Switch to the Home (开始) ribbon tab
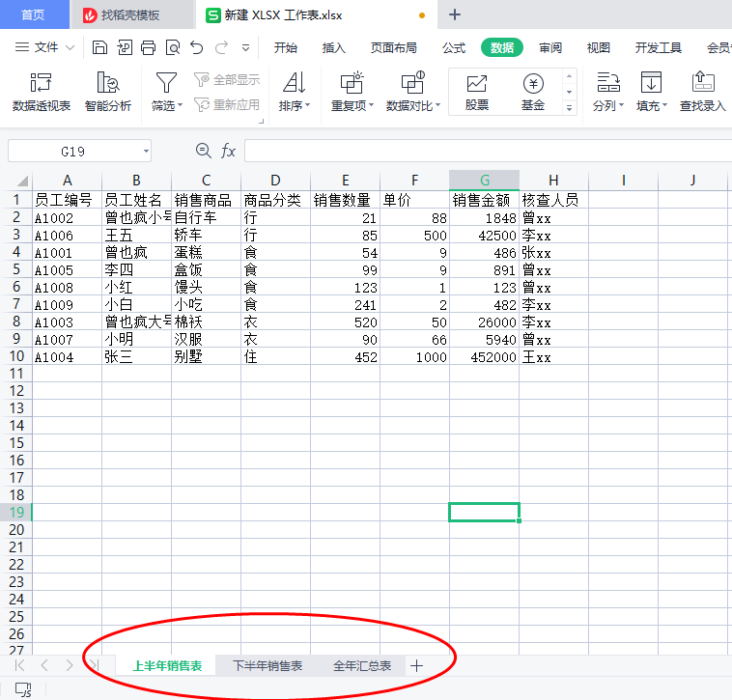This screenshot has width=732, height=700. point(286,47)
